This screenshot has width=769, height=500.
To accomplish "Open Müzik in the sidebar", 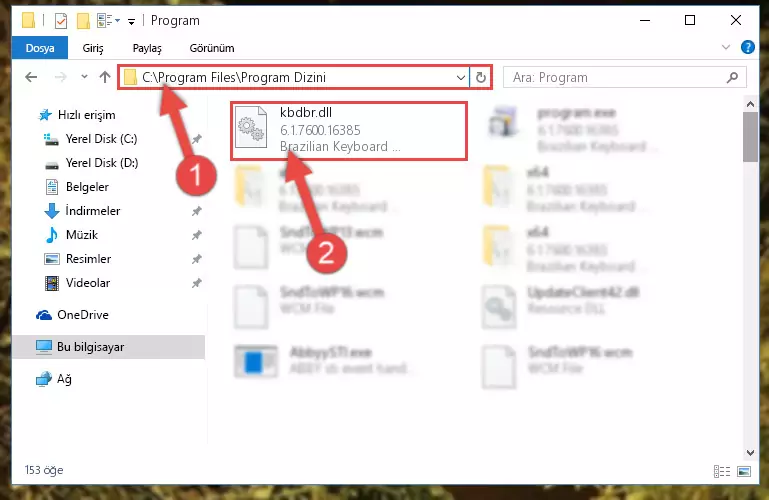I will [71, 235].
